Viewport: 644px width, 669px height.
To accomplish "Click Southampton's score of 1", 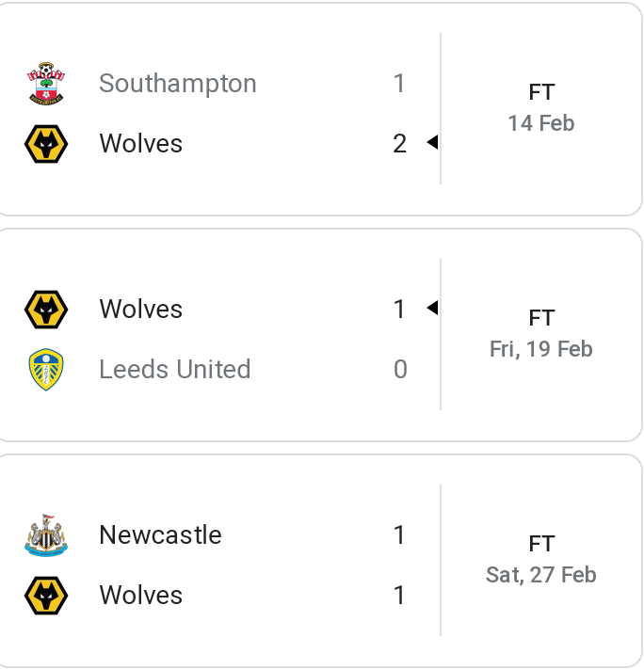I will (399, 83).
